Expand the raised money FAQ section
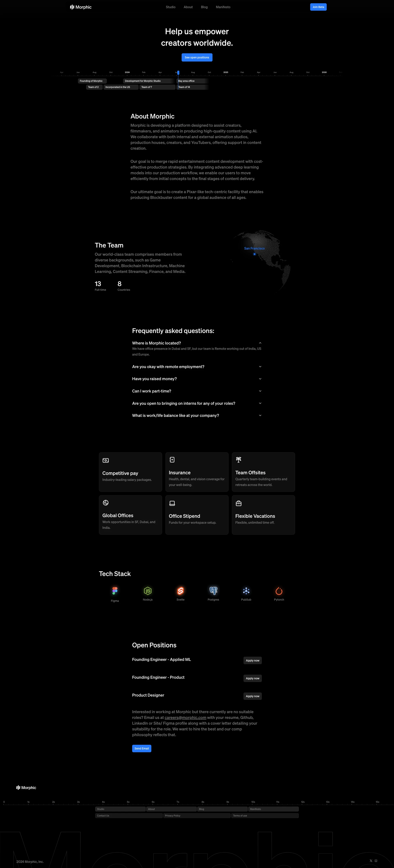The width and height of the screenshot is (394, 868). coord(197,379)
